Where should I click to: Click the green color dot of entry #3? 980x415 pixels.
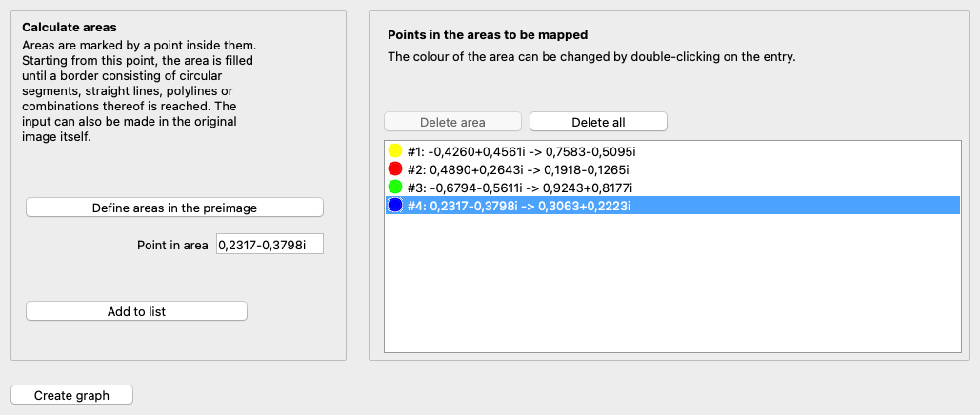pos(396,188)
